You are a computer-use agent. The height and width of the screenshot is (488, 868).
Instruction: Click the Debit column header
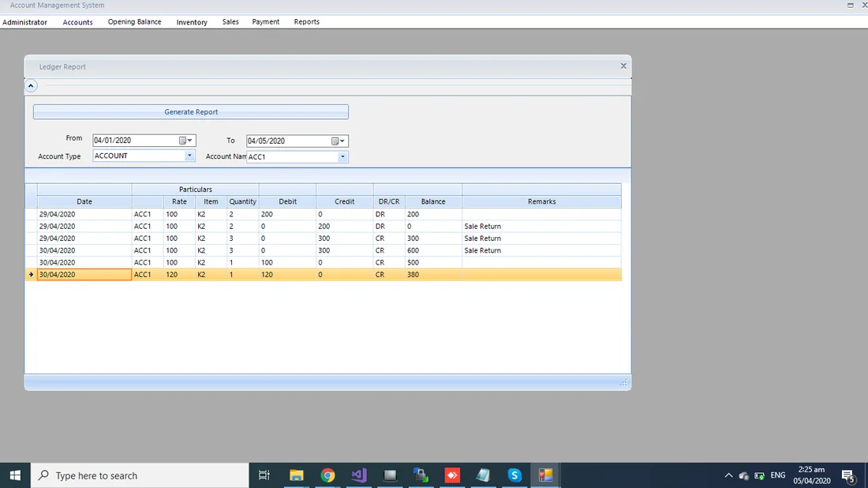point(287,201)
